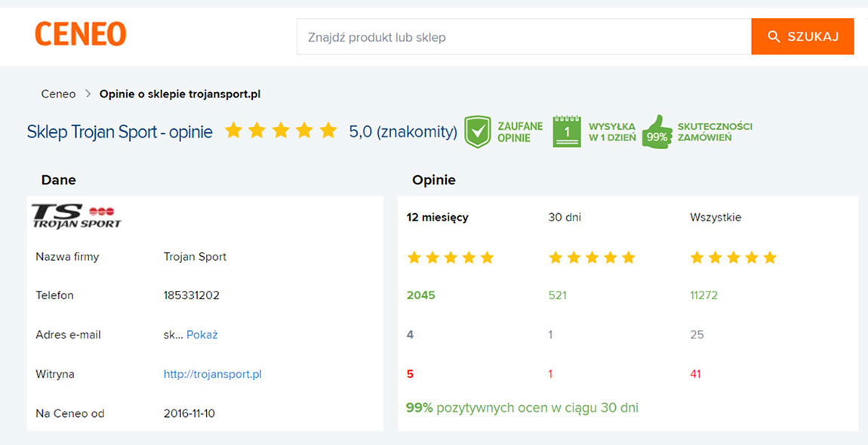The height and width of the screenshot is (445, 868).
Task: Click the 25 neutral reviews count
Action: [697, 335]
